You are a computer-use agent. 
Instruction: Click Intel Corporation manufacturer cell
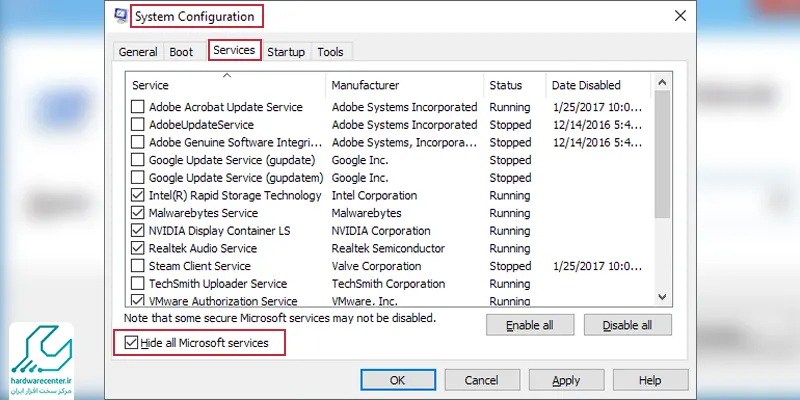click(374, 195)
